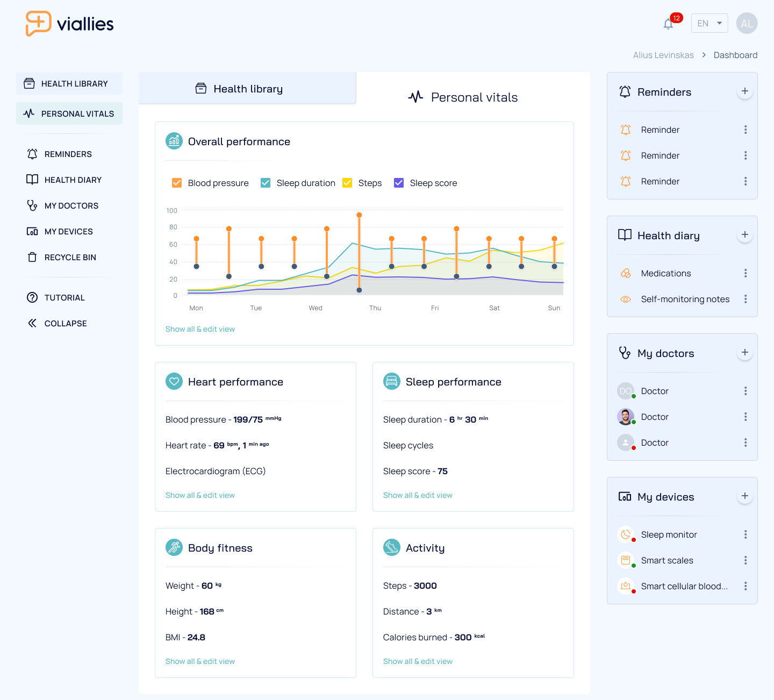Click the Sleep monitor device icon
774x700 pixels.
(626, 534)
